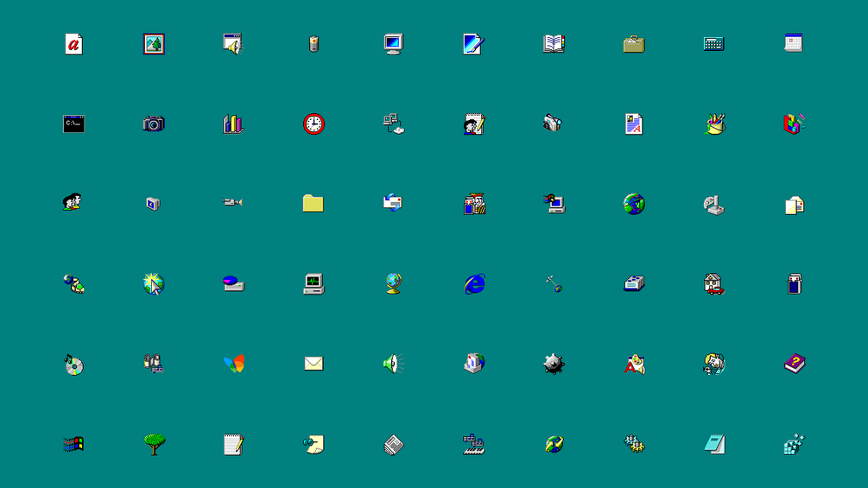
Task: Launch the Minesweeper mine icon
Action: [554, 364]
